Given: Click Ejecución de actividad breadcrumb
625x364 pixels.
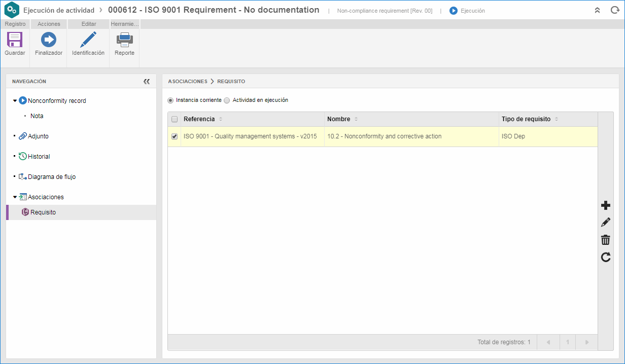Looking at the screenshot, I should [x=59, y=10].
